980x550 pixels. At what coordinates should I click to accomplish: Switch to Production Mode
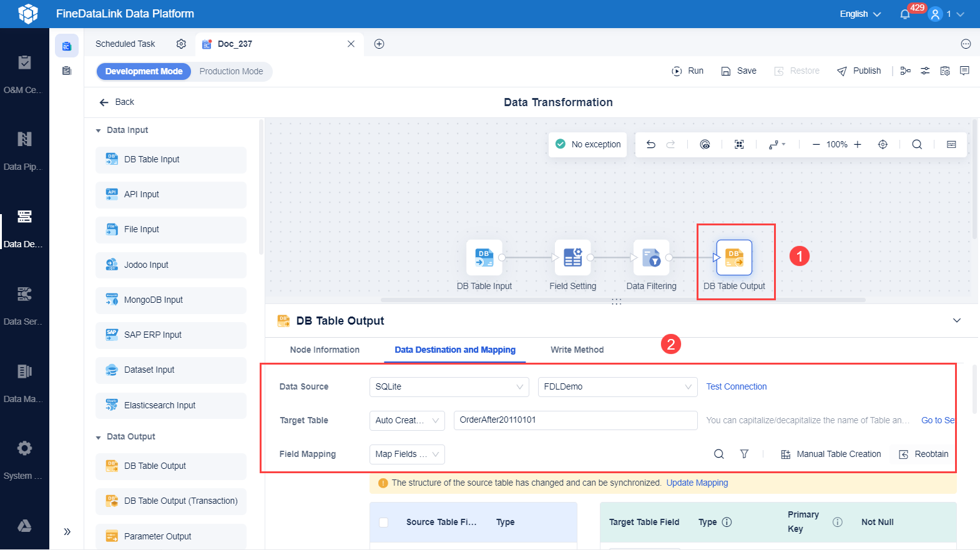(232, 71)
